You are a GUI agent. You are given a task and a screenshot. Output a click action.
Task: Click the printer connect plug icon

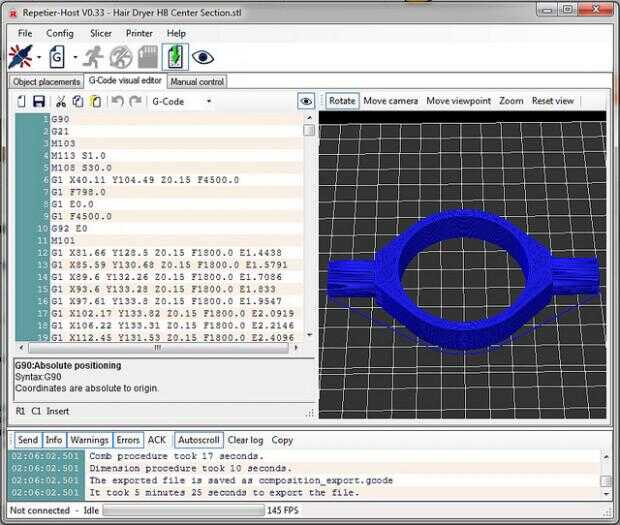pos(19,57)
